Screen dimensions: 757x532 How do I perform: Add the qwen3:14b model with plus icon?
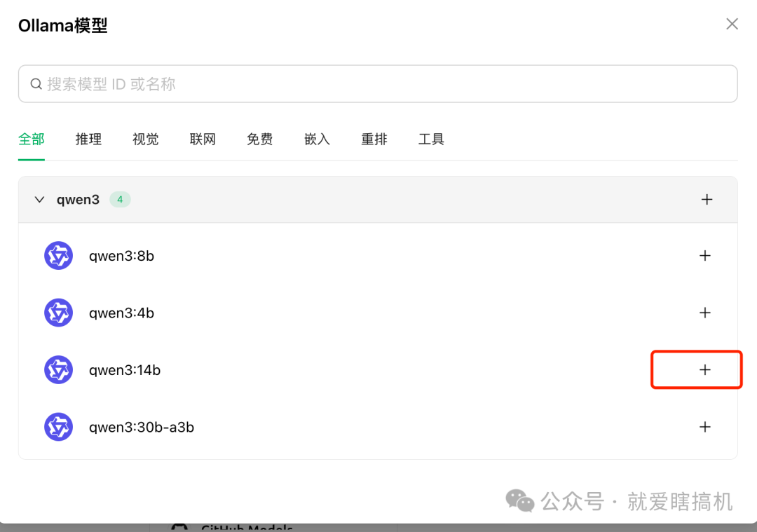click(x=705, y=370)
